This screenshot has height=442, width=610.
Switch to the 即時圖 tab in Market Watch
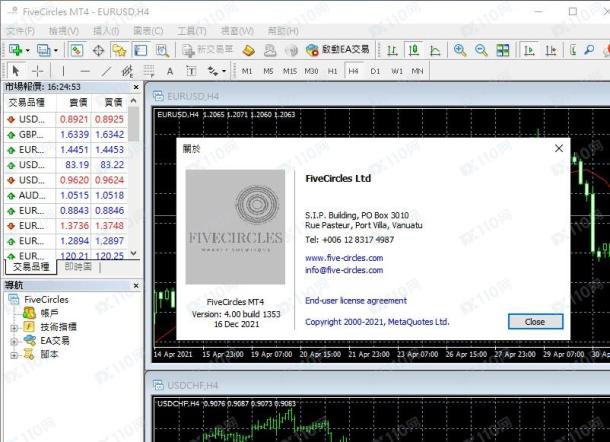point(78,267)
